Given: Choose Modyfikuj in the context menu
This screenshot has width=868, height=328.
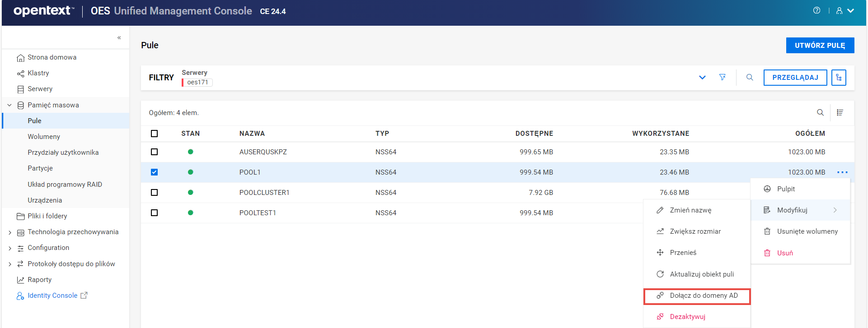Looking at the screenshot, I should pyautogui.click(x=800, y=210).
